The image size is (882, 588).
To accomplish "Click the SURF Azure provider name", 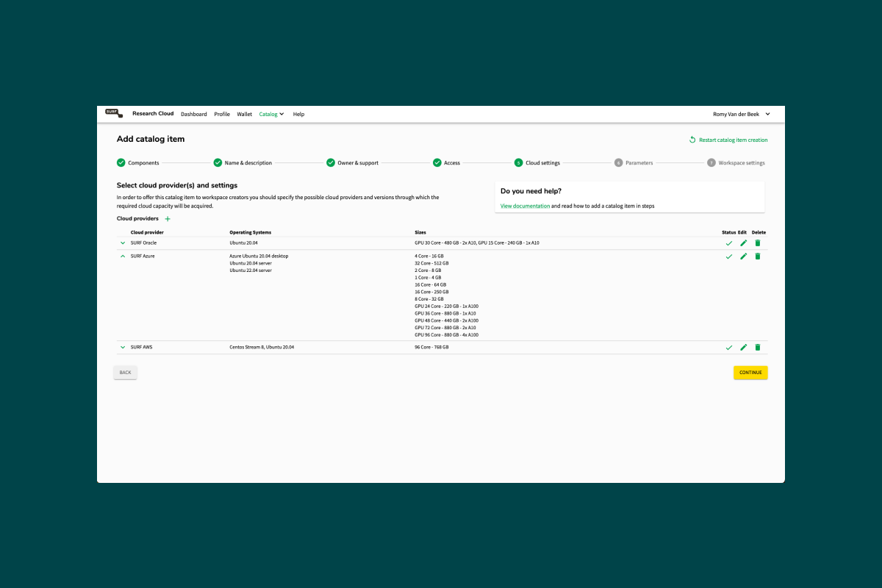I will coord(143,257).
